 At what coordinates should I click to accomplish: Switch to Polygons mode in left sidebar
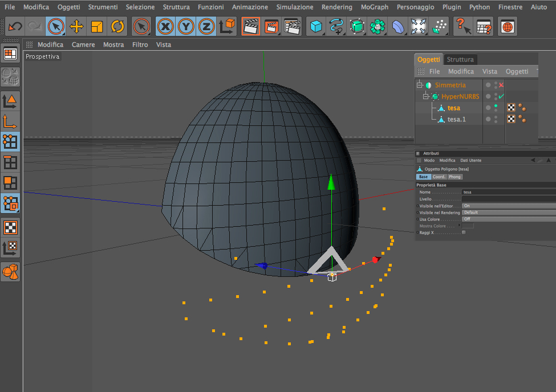pyautogui.click(x=11, y=183)
